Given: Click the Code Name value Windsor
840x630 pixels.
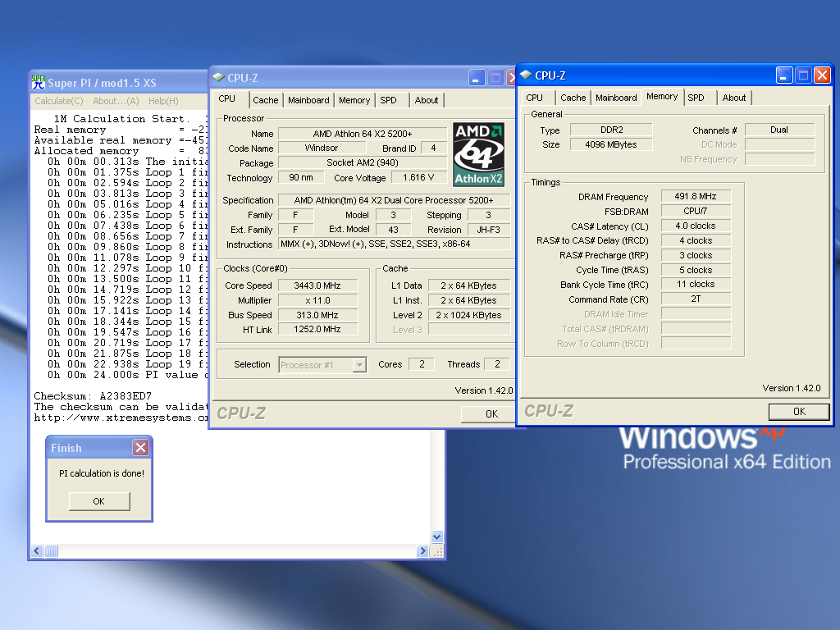Looking at the screenshot, I should (321, 148).
